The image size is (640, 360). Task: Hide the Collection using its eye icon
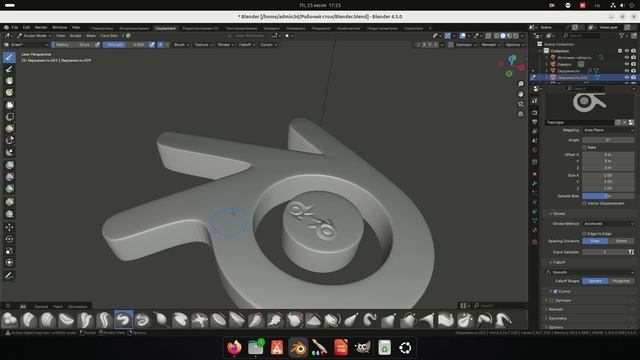[x=627, y=51]
